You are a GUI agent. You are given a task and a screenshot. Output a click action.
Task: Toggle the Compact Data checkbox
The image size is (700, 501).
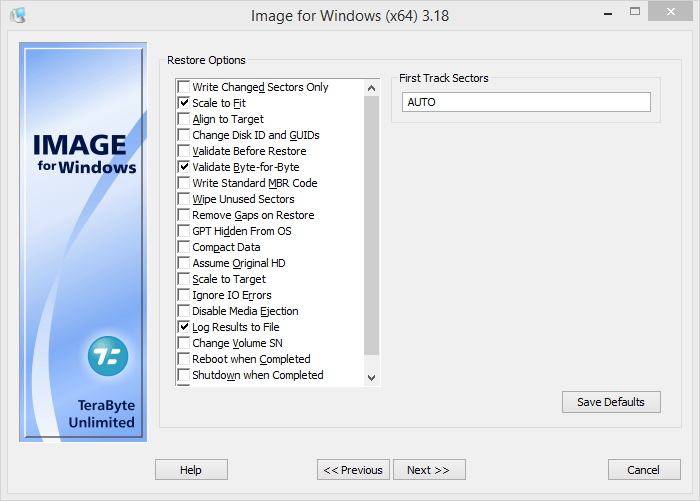click(183, 247)
